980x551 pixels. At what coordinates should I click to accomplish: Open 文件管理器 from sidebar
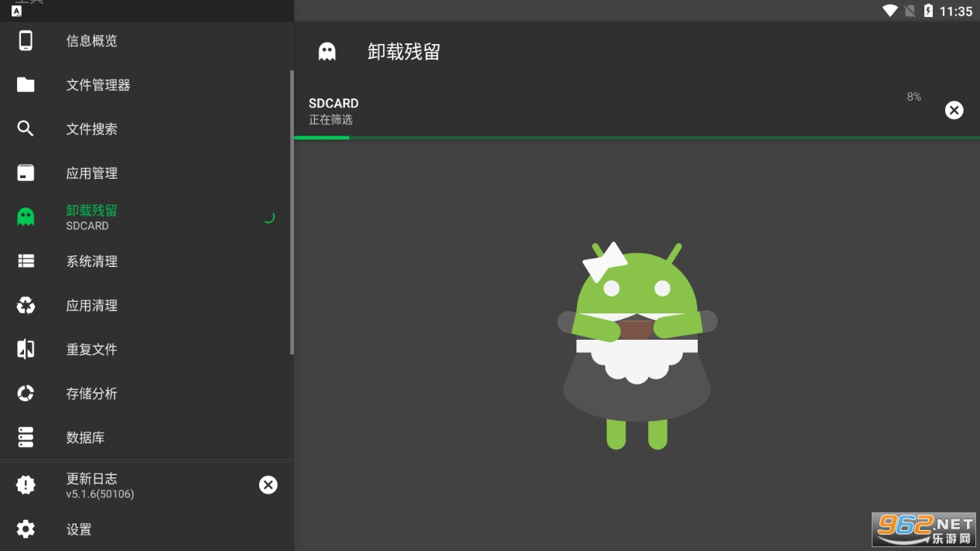pyautogui.click(x=147, y=84)
